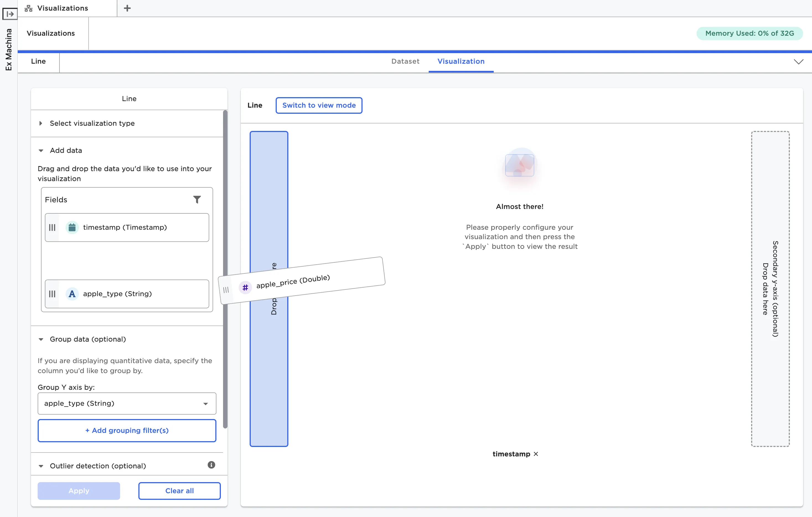This screenshot has height=517, width=812.
Task: Click the plus icon to add new tab
Action: click(x=127, y=8)
